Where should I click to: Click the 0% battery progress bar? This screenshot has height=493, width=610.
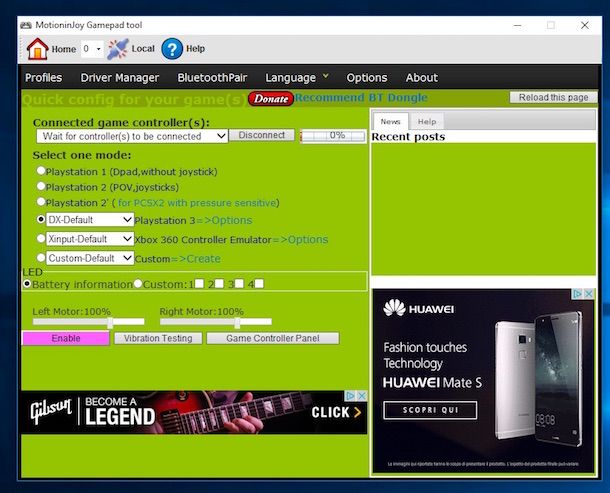click(333, 136)
